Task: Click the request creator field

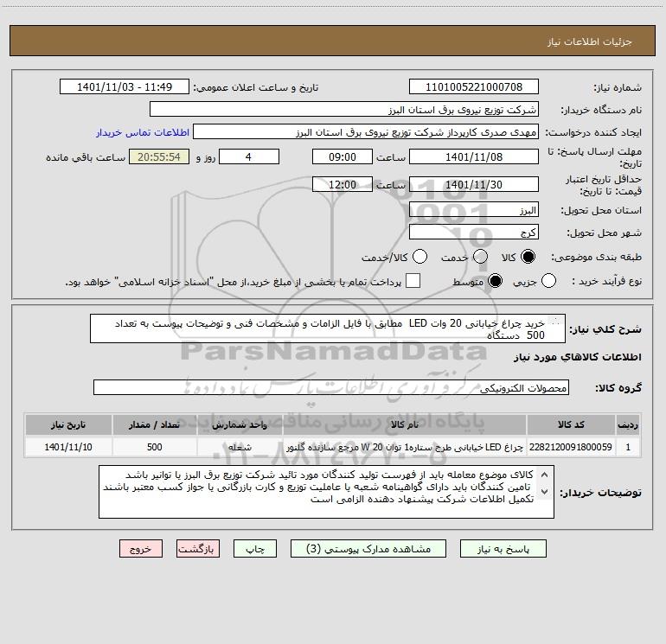Action: [x=366, y=132]
